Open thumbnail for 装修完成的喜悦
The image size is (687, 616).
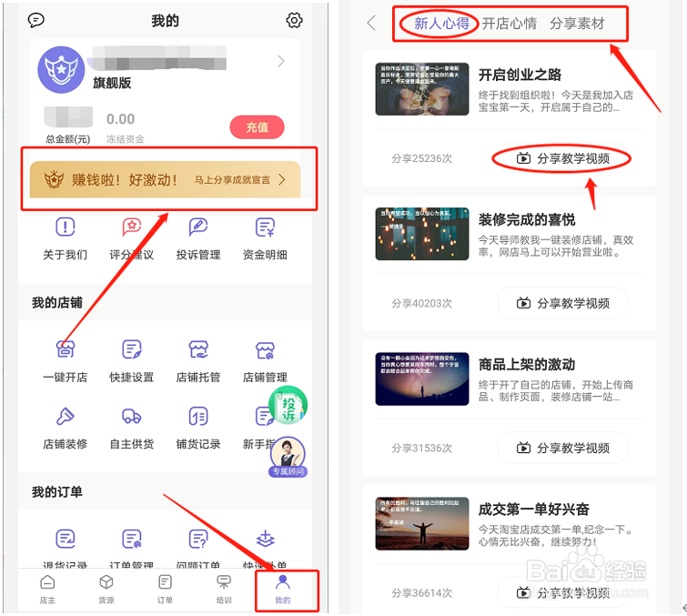coord(422,234)
